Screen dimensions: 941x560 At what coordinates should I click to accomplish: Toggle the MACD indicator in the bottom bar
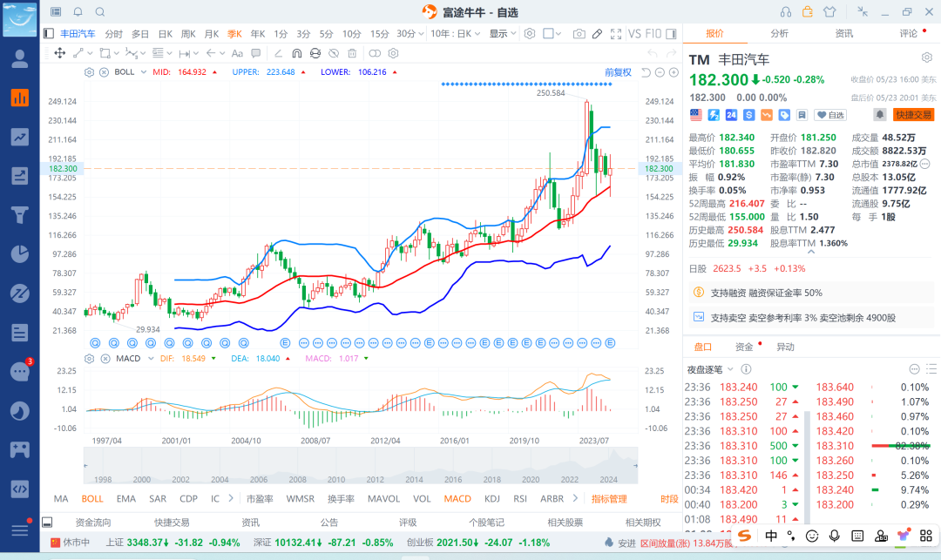(457, 499)
